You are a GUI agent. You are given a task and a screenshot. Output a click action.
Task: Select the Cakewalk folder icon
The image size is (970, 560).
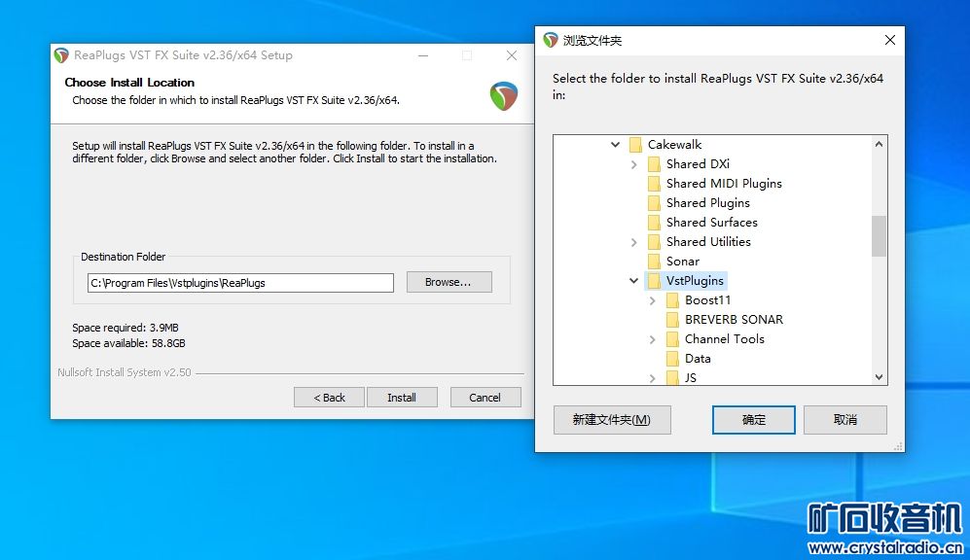[x=635, y=145]
